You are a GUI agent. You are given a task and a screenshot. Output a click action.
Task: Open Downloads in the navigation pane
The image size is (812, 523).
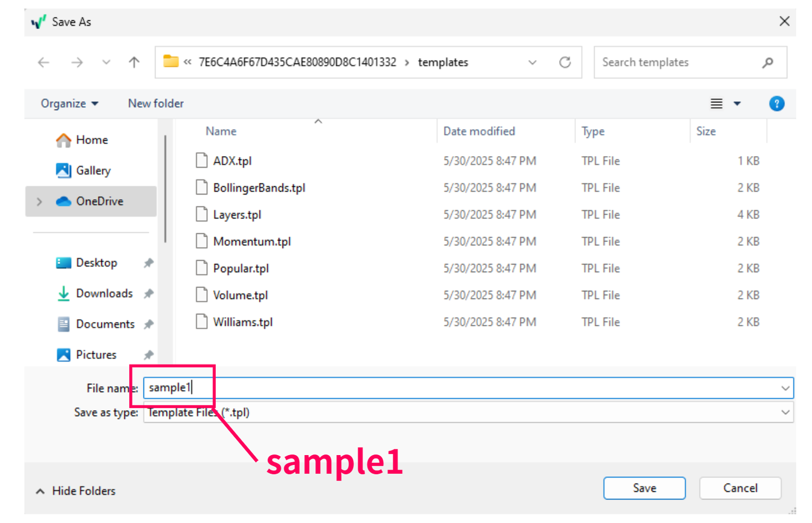[104, 294]
